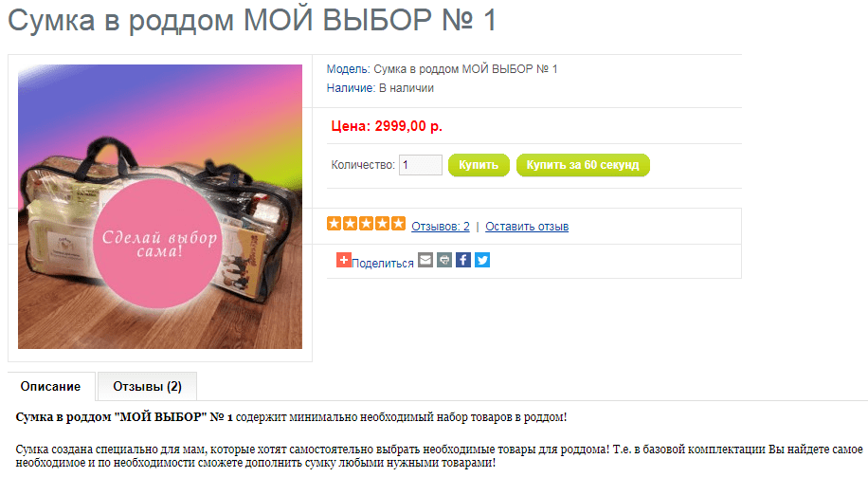
Task: Click the printer icon in the share row
Action: (x=444, y=259)
